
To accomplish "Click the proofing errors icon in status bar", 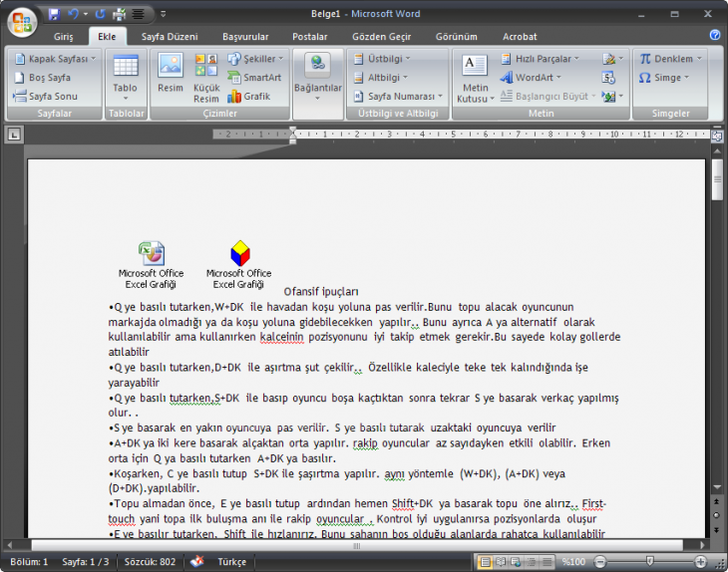I will (x=196, y=562).
